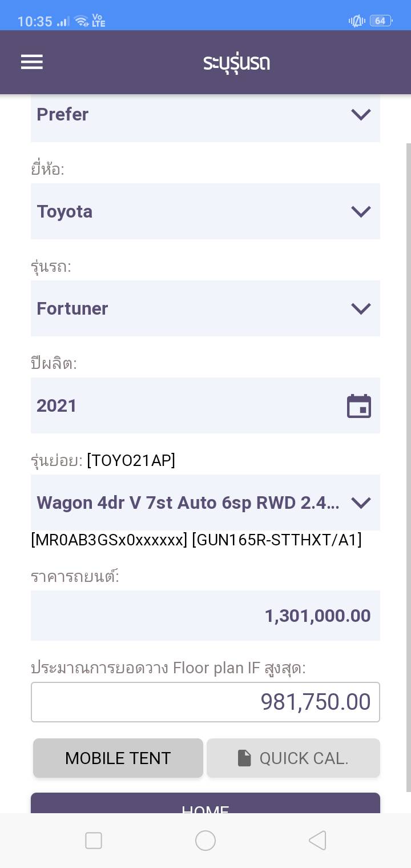Select the Floor plan amount field 981,750.00

(x=205, y=702)
